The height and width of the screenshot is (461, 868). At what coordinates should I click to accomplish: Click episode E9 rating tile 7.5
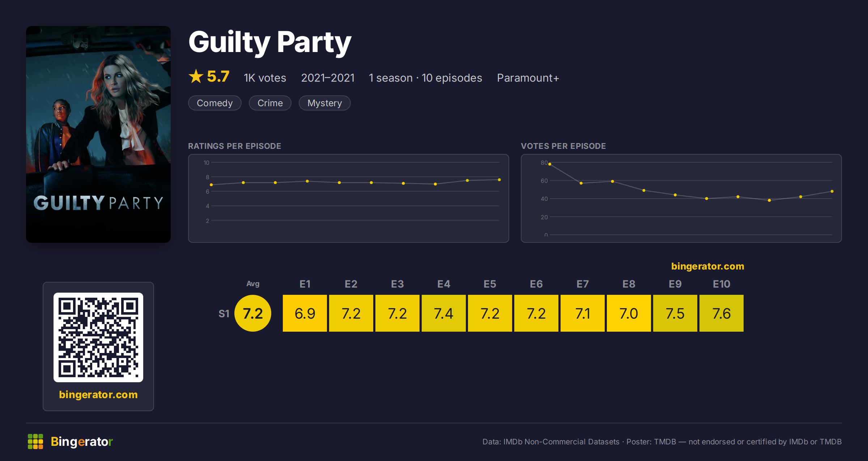675,313
